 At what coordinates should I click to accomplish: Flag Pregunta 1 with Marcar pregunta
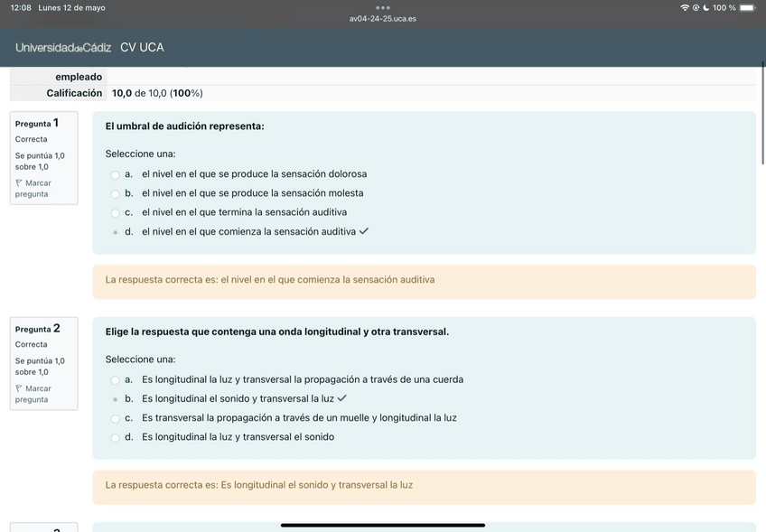point(33,188)
